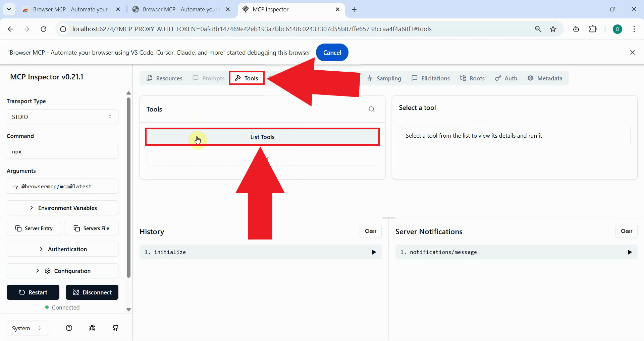Open the Roots panel
The width and height of the screenshot is (644, 341).
[x=473, y=78]
